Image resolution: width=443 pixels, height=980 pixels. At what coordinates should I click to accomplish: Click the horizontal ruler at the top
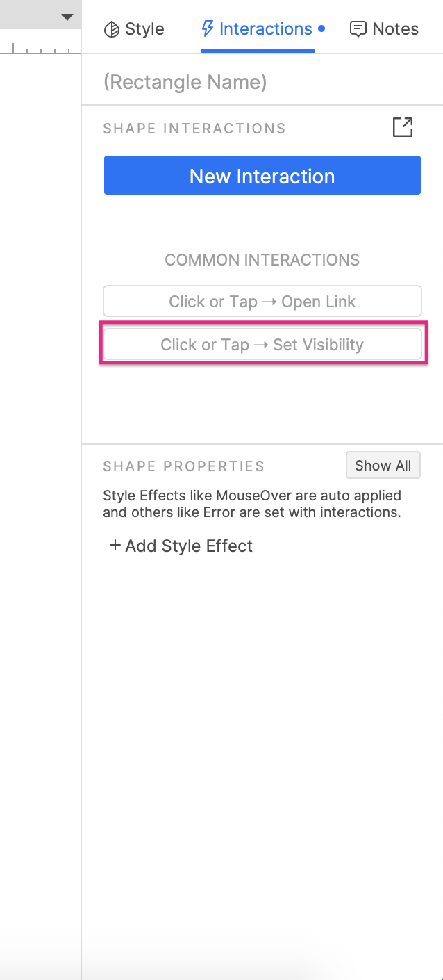tap(40, 48)
